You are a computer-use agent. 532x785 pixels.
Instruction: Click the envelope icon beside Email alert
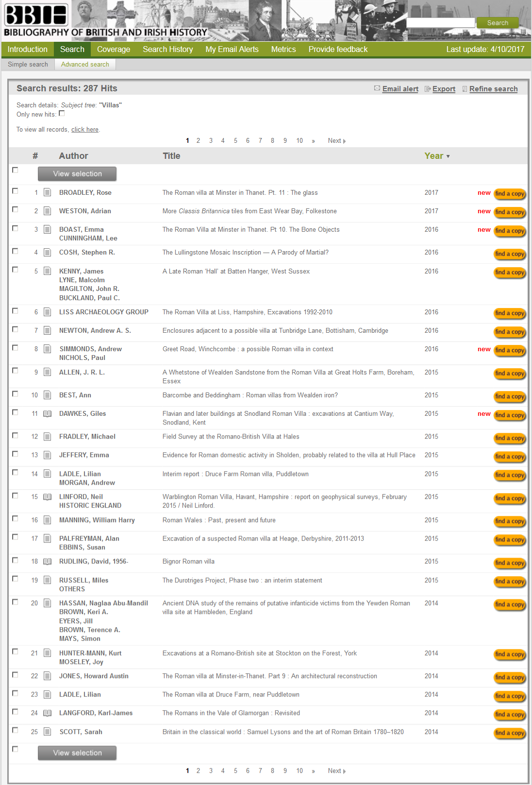pos(377,88)
